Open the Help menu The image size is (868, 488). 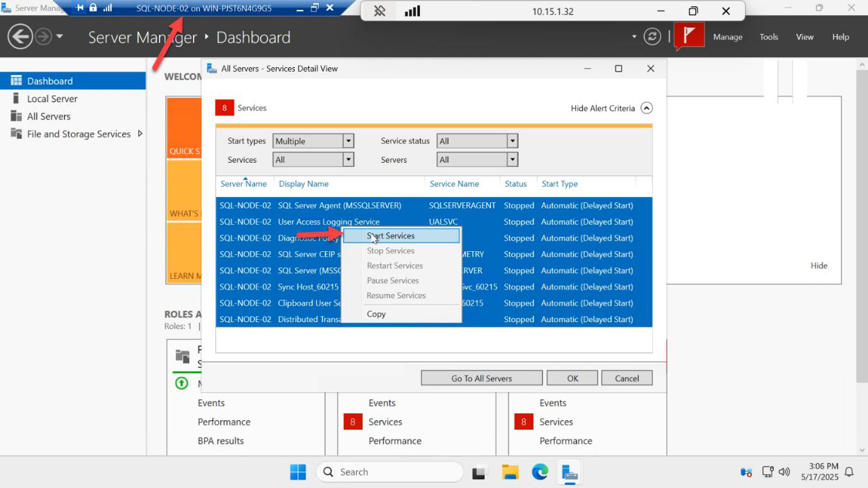click(x=840, y=37)
